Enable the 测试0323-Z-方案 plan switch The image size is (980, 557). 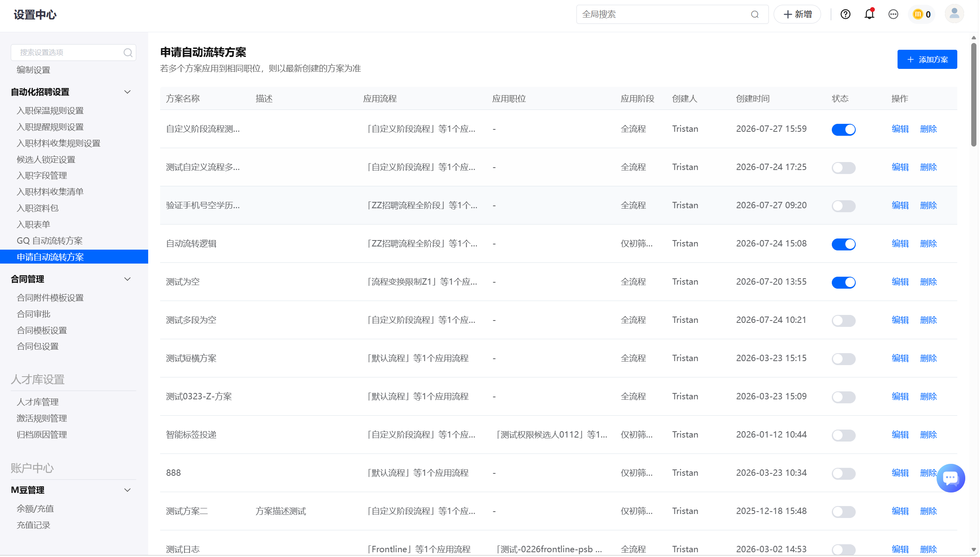point(843,397)
